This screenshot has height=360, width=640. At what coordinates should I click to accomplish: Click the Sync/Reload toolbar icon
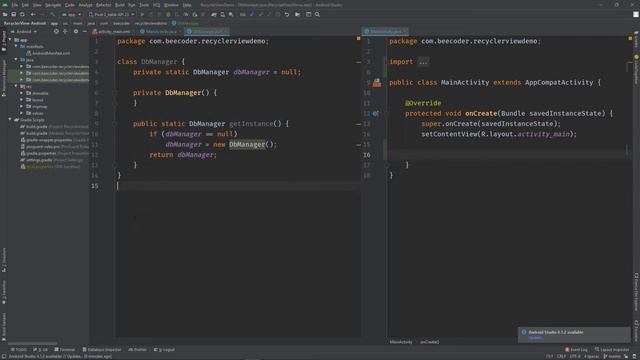point(22,14)
